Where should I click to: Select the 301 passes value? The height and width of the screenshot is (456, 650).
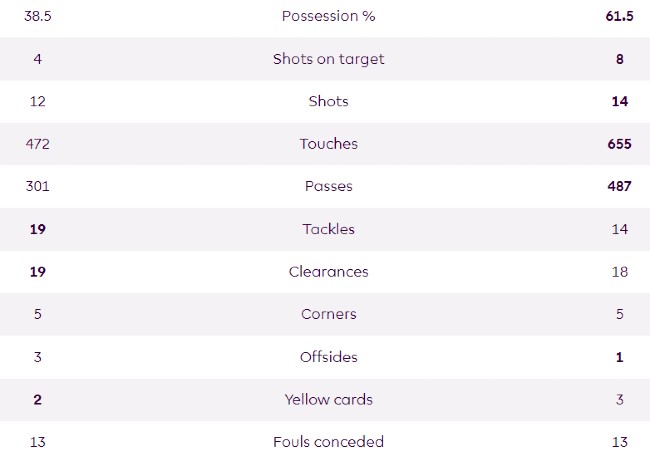click(38, 186)
